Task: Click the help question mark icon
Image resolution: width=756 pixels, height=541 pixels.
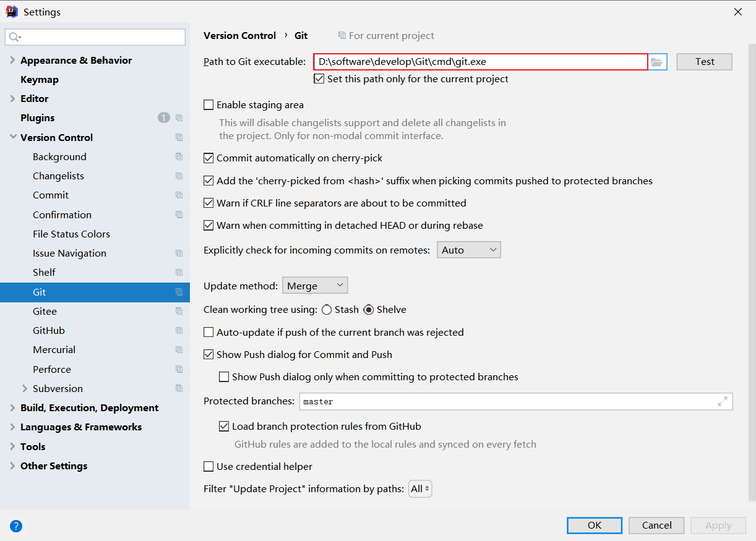Action: pyautogui.click(x=16, y=526)
